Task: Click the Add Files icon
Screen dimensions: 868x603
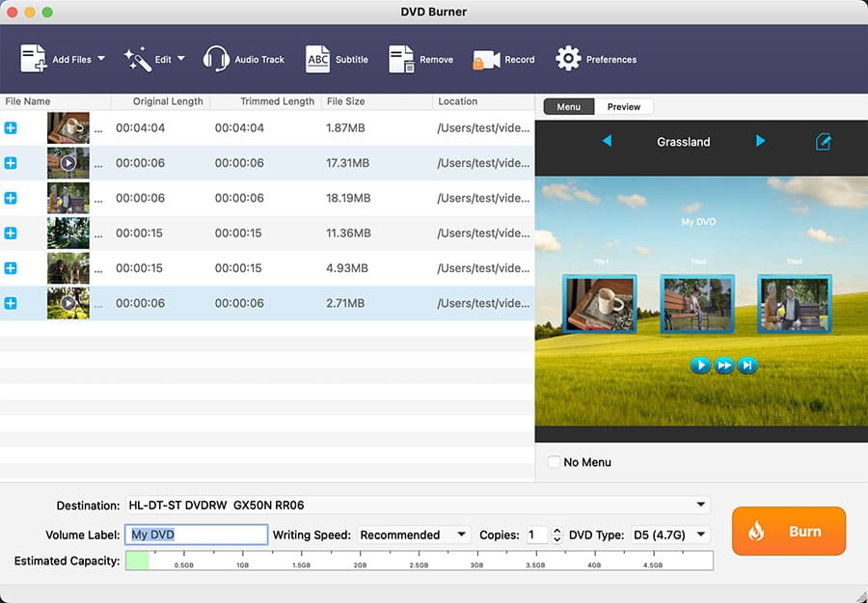Action: pos(35,59)
